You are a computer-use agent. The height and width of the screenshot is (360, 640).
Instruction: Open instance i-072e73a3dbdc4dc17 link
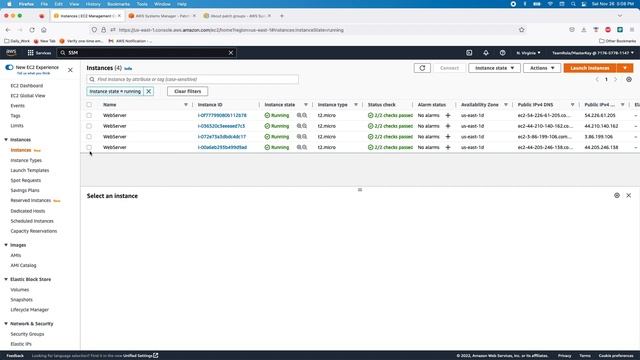[222, 137]
